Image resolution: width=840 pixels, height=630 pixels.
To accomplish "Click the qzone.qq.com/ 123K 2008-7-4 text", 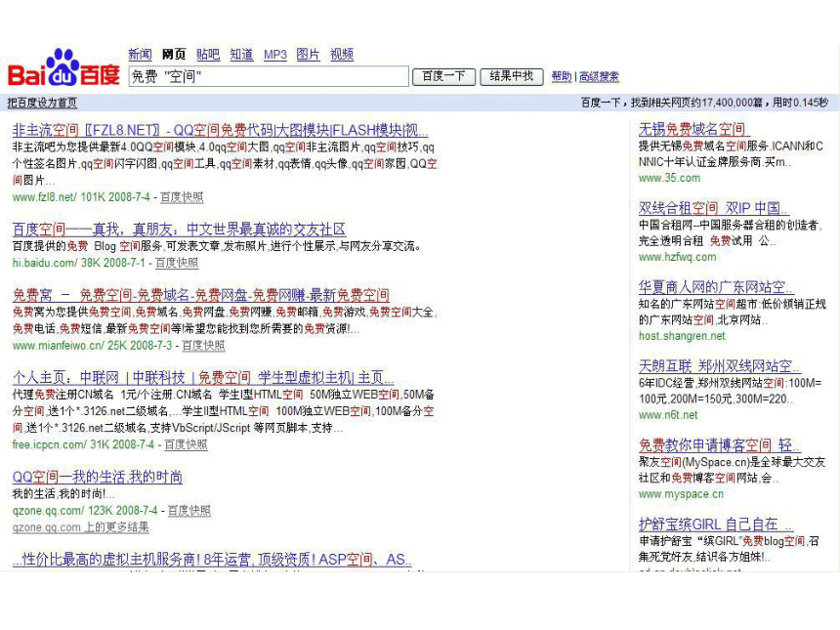I will pyautogui.click(x=85, y=511).
